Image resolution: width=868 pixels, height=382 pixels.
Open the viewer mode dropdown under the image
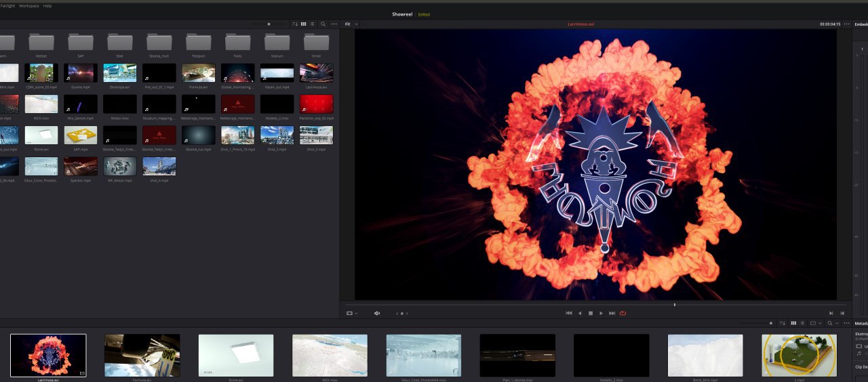click(352, 313)
